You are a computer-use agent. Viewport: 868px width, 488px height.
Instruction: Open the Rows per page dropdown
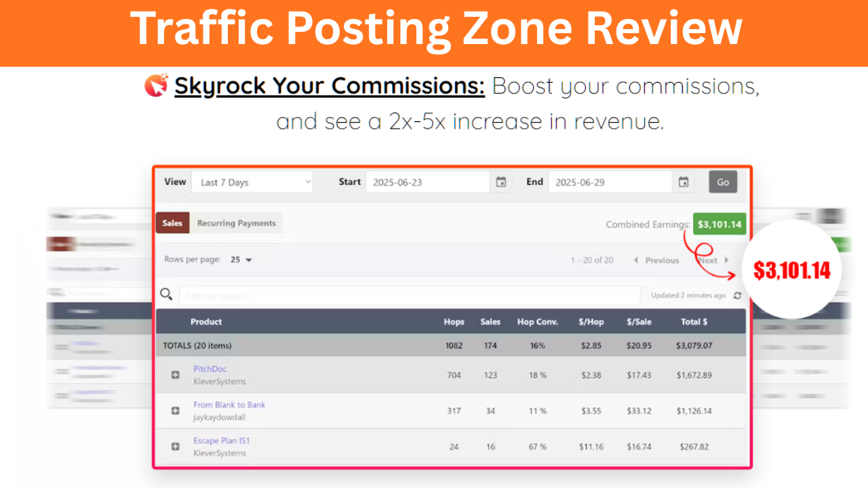click(x=241, y=260)
